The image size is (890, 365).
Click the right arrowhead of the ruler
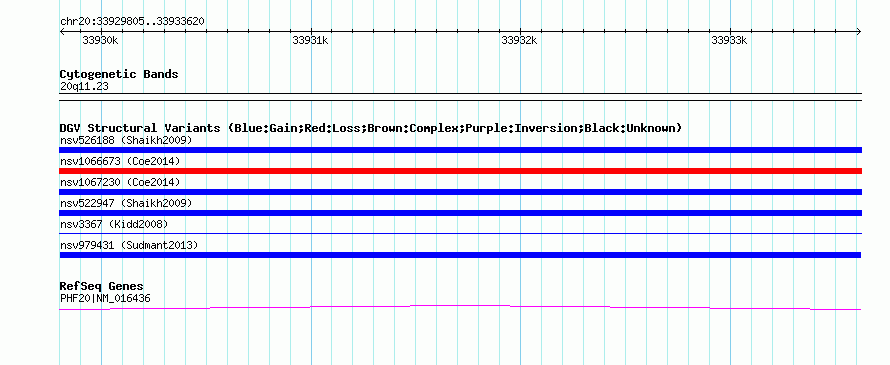tap(859, 31)
